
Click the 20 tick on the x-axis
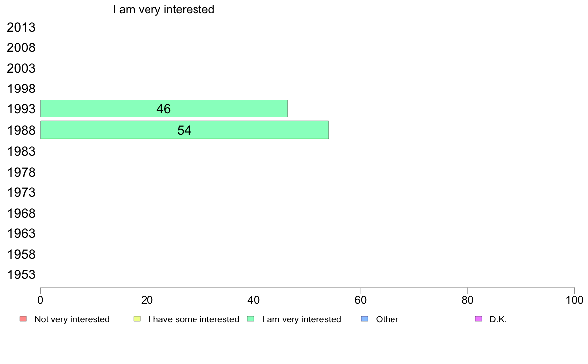(x=147, y=300)
